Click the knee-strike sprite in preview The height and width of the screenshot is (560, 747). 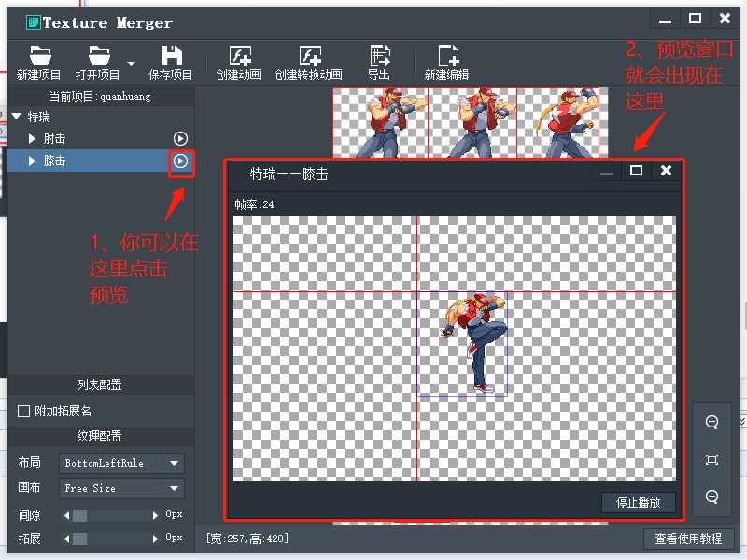pyautogui.click(x=473, y=342)
